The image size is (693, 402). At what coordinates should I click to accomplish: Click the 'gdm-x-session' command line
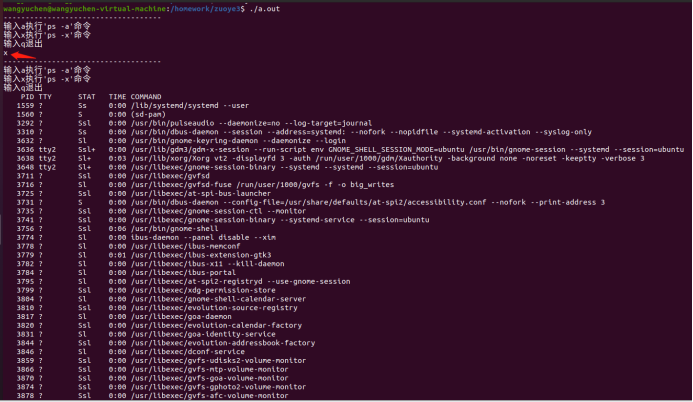coord(407,150)
